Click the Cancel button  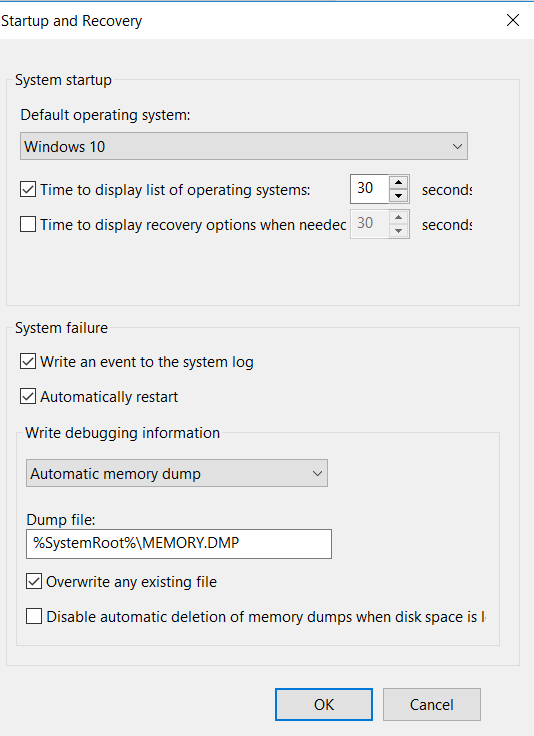(432, 704)
